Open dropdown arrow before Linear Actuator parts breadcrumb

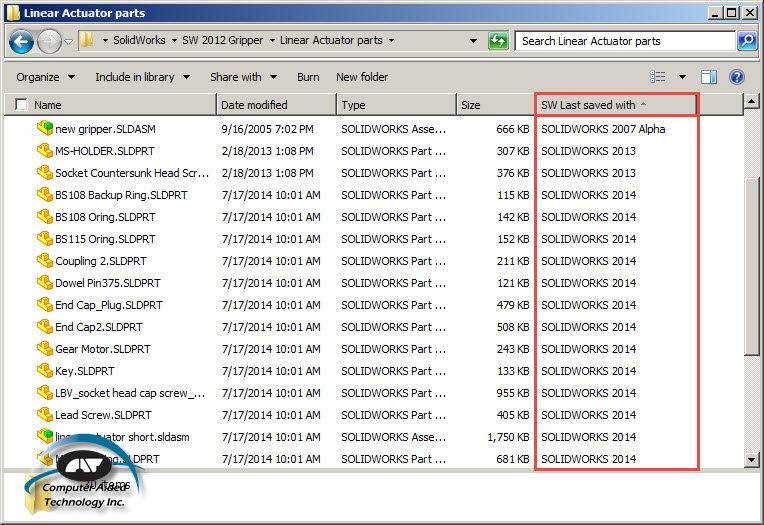click(272, 40)
